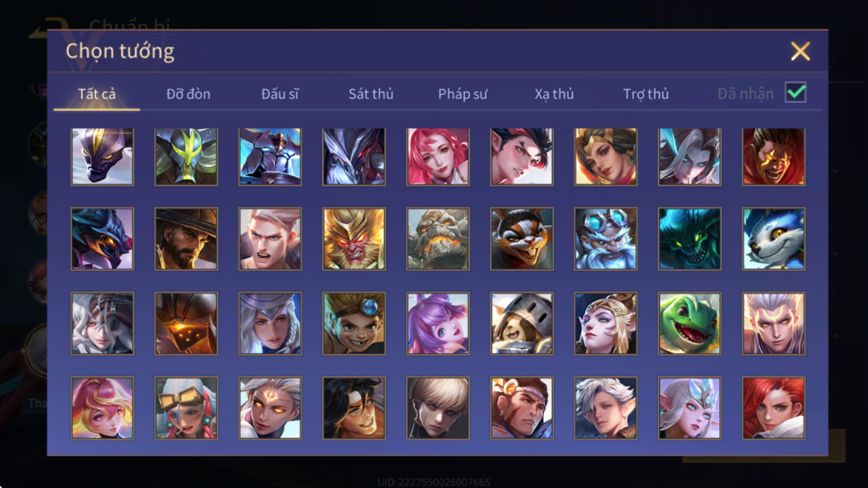The height and width of the screenshot is (488, 868).
Task: Filter heroes by Pháp sư tab
Action: [463, 94]
